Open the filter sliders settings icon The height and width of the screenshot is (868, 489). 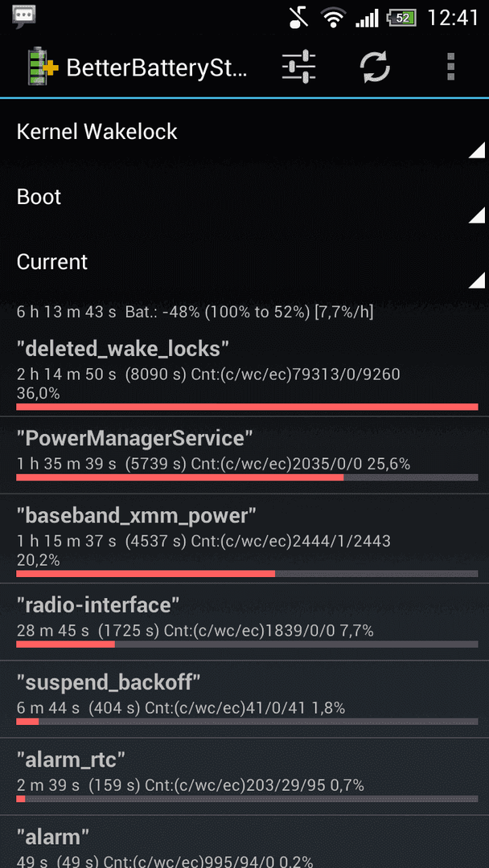298,67
